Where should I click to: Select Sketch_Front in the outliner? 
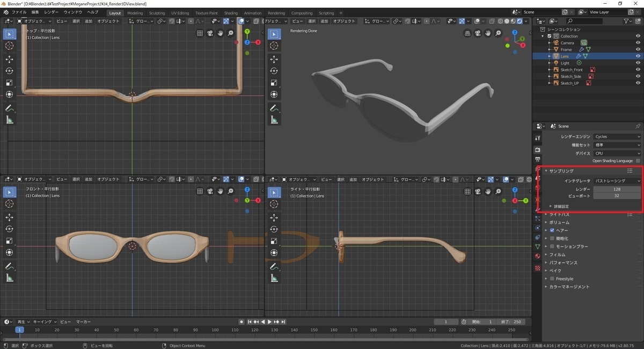click(572, 70)
